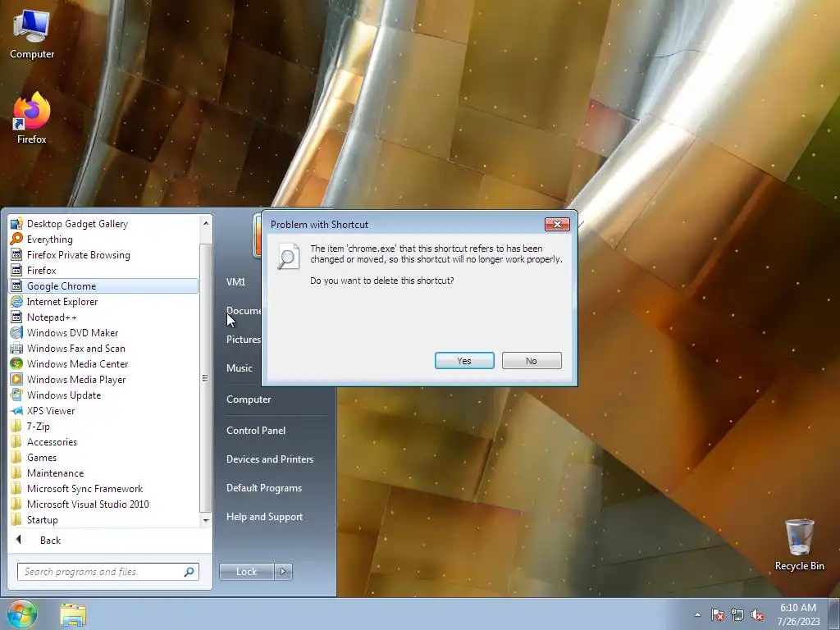The width and height of the screenshot is (840, 630).
Task: Launch Windows Media Center icon
Action: (16, 363)
